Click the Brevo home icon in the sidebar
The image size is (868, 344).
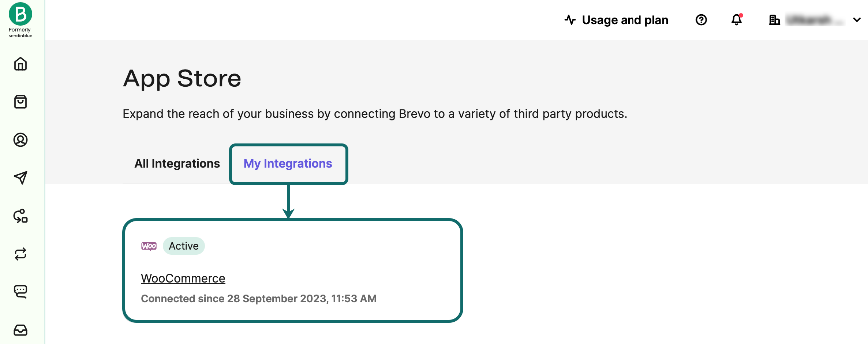[x=21, y=64]
